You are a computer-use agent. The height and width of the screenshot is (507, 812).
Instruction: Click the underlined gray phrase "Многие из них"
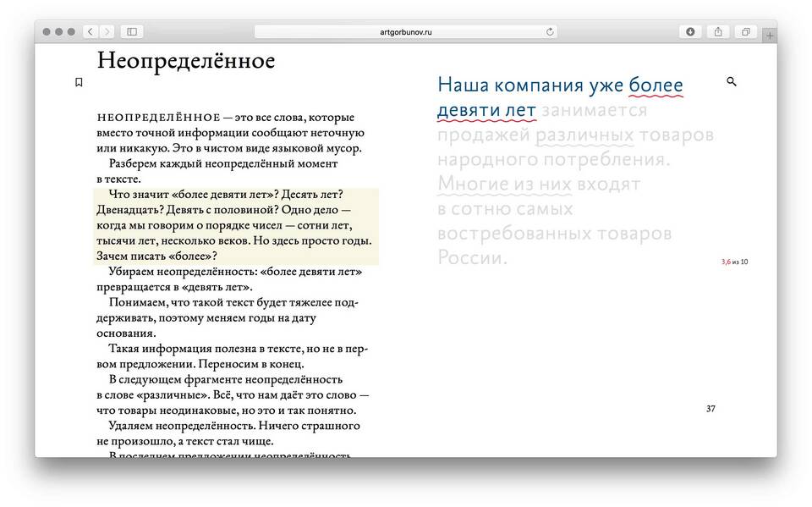point(504,184)
